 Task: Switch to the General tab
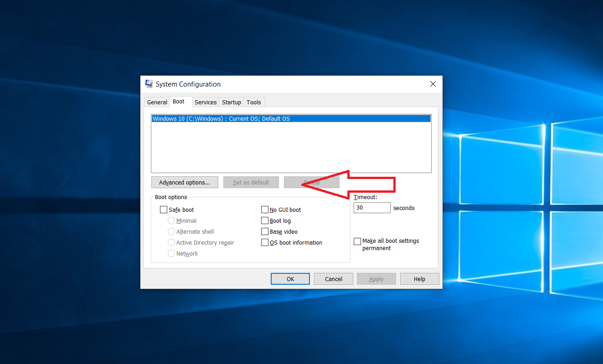[157, 103]
